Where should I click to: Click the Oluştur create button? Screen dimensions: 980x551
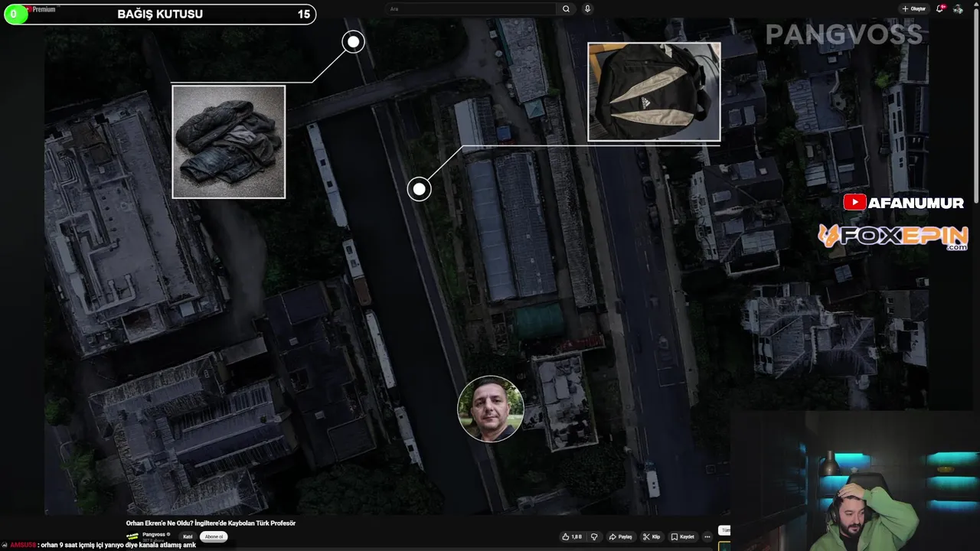pos(914,9)
